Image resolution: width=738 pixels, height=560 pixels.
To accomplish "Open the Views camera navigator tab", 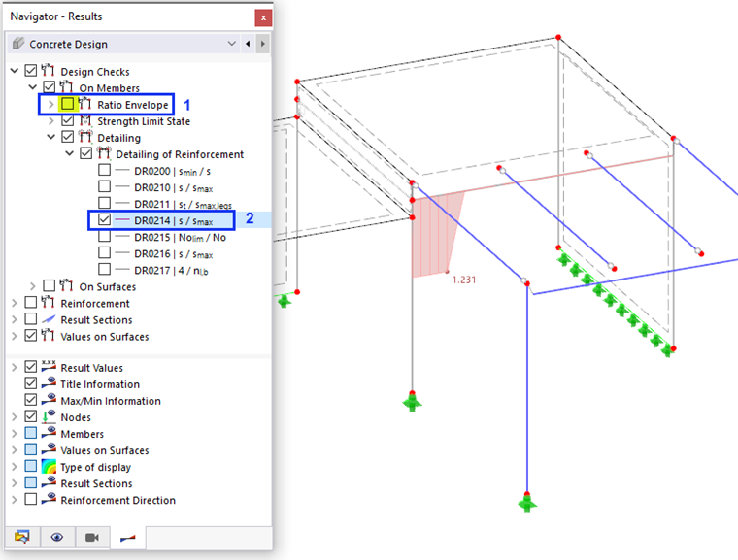I will pos(92,538).
